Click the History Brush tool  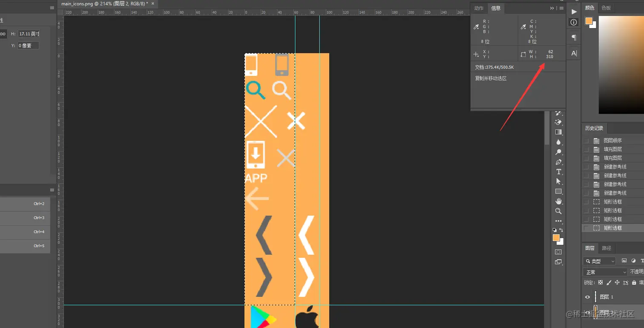(x=558, y=113)
